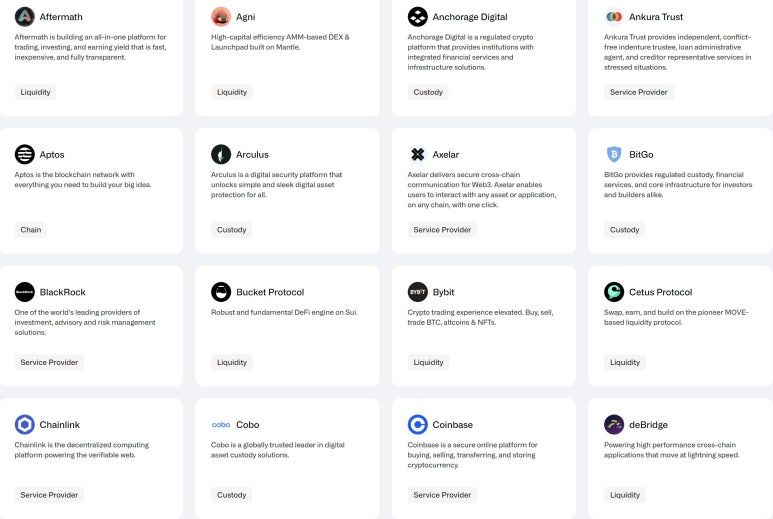Open the Agni logo icon
Screen dimensions: 773x519
[x=221, y=17]
